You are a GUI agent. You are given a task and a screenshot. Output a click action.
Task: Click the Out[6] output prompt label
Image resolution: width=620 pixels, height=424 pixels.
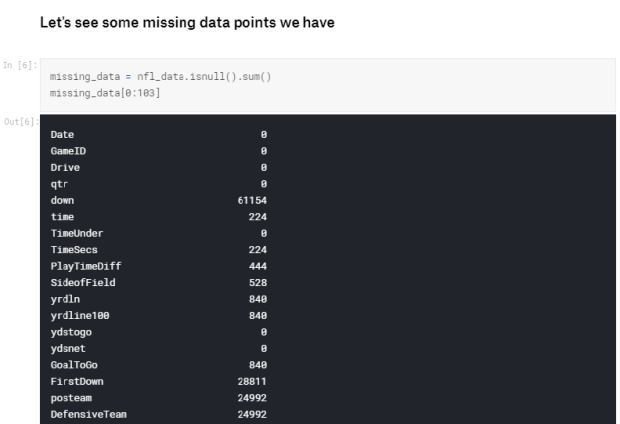pos(21,121)
